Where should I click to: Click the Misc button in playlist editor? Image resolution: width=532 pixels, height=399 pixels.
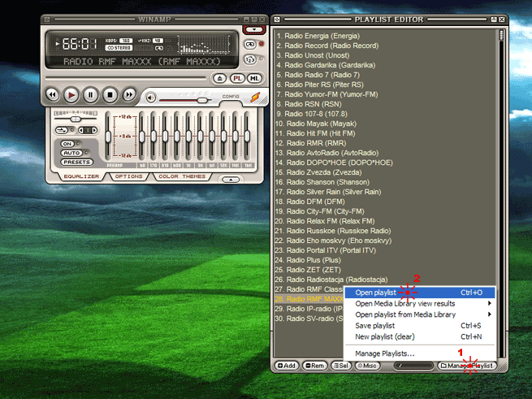(x=367, y=366)
